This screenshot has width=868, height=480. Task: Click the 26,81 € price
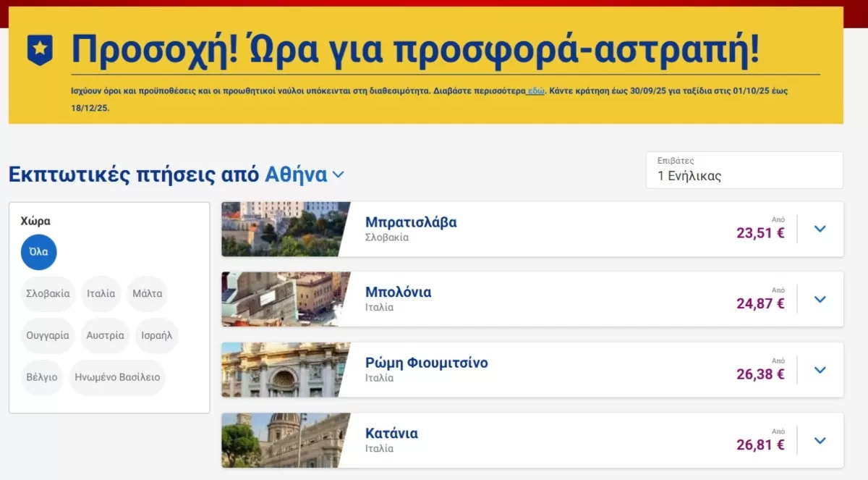[x=760, y=445]
